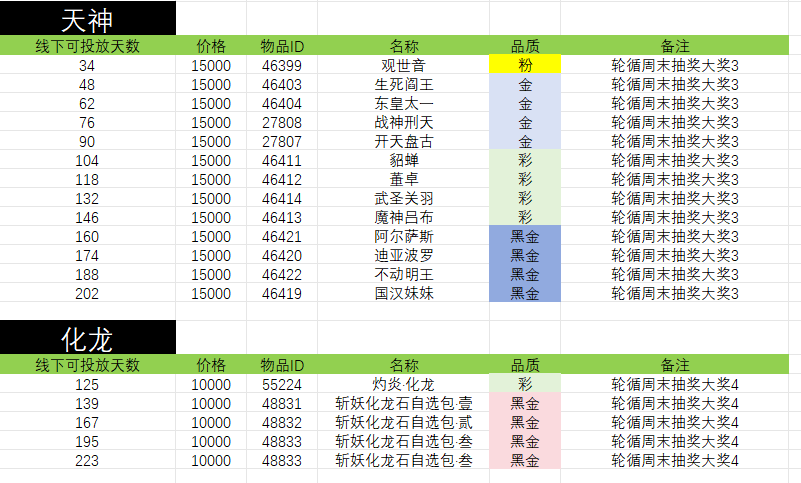The image size is (801, 483).
Task: Select the black 天神 title cell
Action: tap(87, 18)
